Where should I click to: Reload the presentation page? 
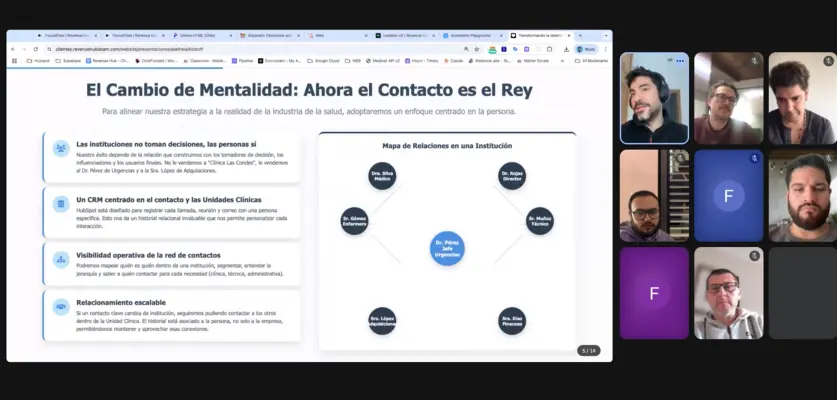tap(36, 49)
